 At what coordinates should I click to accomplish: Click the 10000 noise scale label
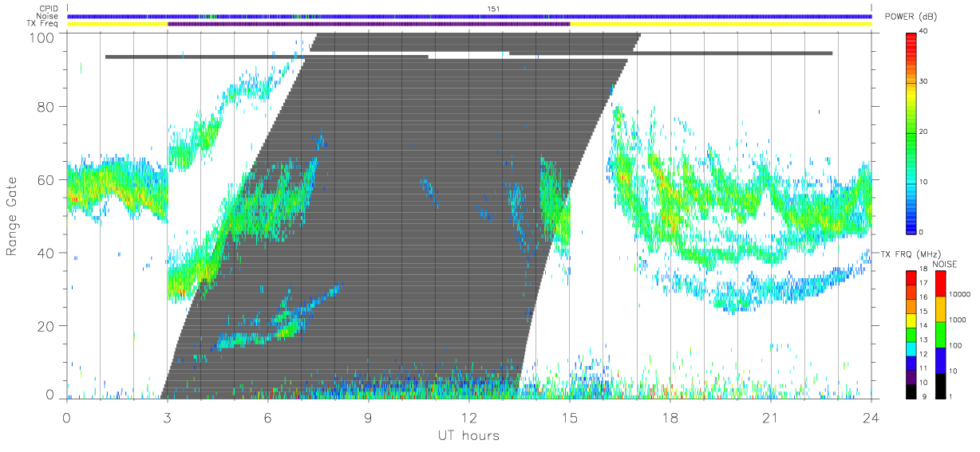[960, 294]
